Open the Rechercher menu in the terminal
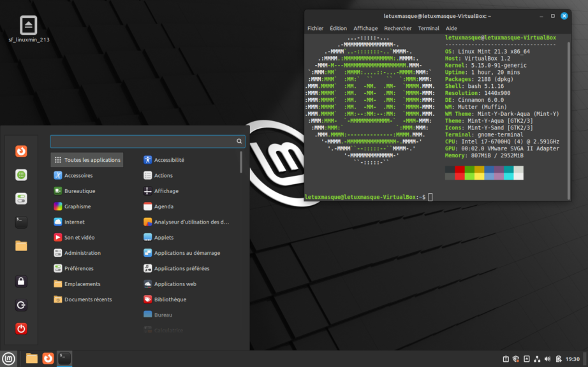 pyautogui.click(x=397, y=29)
